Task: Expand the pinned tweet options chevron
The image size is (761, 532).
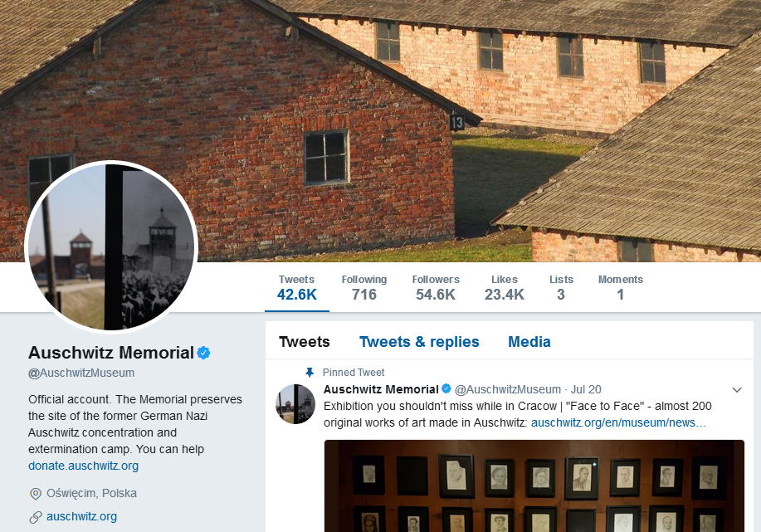Action: [x=737, y=390]
